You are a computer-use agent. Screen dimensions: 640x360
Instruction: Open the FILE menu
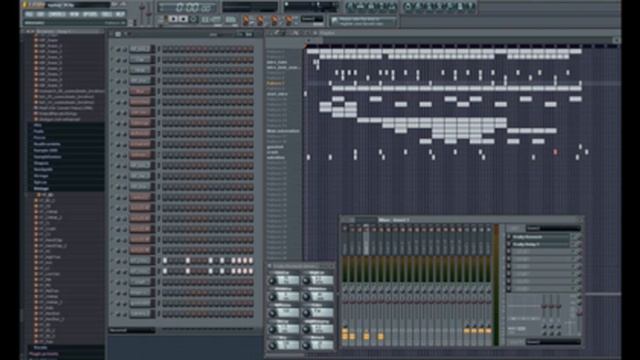click(x=29, y=14)
